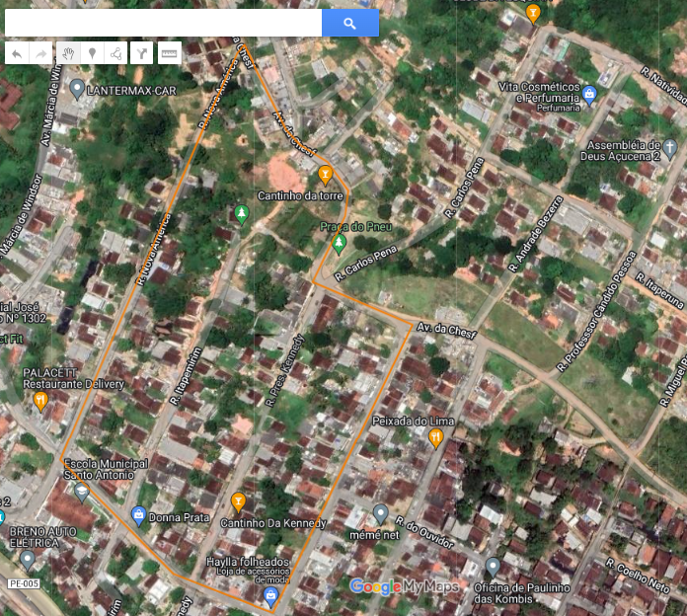Select the draw line tool
687x616 pixels.
coord(115,53)
